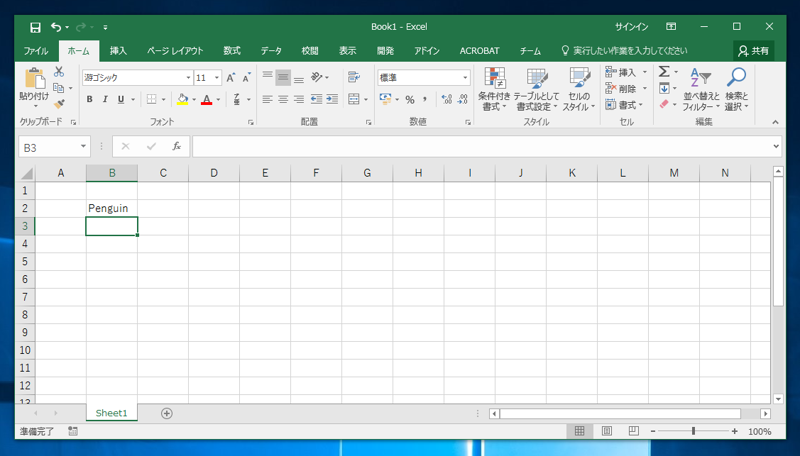Image resolution: width=800 pixels, height=456 pixels.
Task: Open 並べ替えとフィルター sort and filter
Action: [701, 89]
